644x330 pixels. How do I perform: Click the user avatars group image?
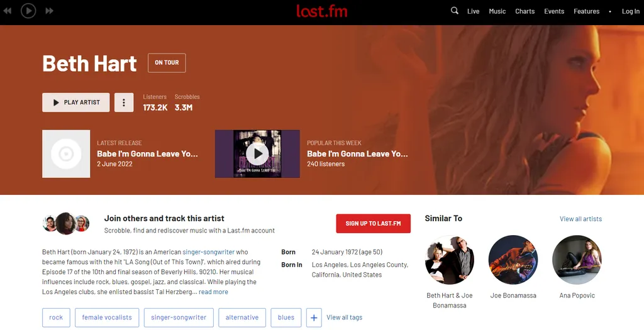click(x=66, y=223)
